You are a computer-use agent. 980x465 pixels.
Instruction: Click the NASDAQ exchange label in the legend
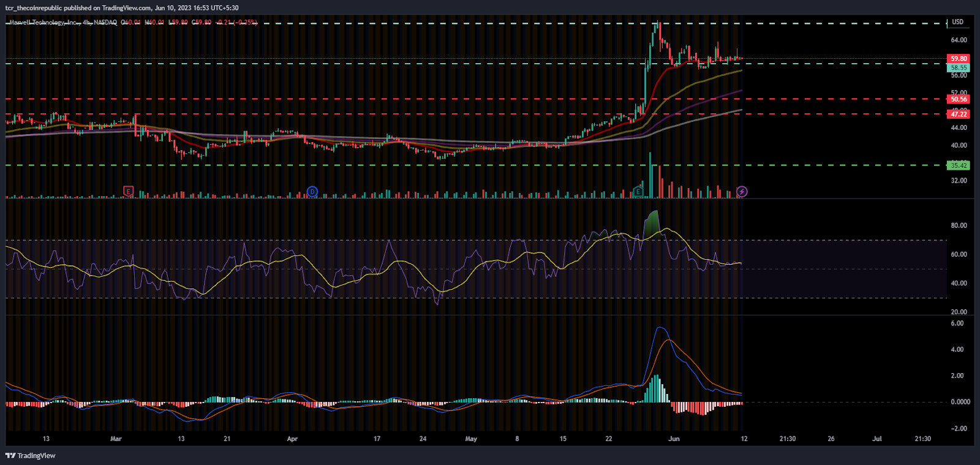click(x=105, y=23)
